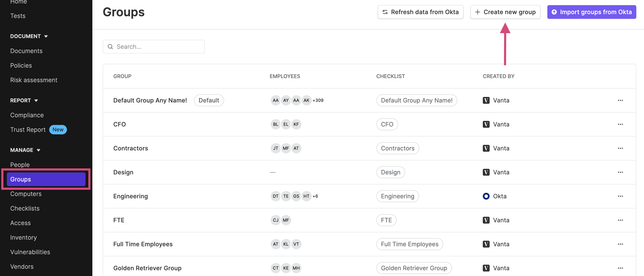Open Checklists page
This screenshot has width=644, height=276.
click(x=25, y=208)
